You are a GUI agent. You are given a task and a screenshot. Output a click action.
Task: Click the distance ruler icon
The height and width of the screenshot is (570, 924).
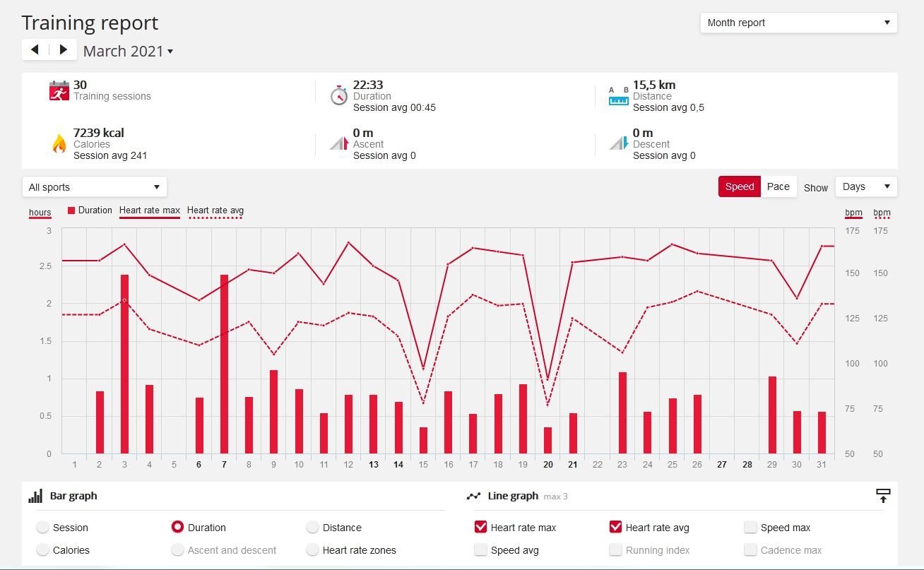(619, 96)
